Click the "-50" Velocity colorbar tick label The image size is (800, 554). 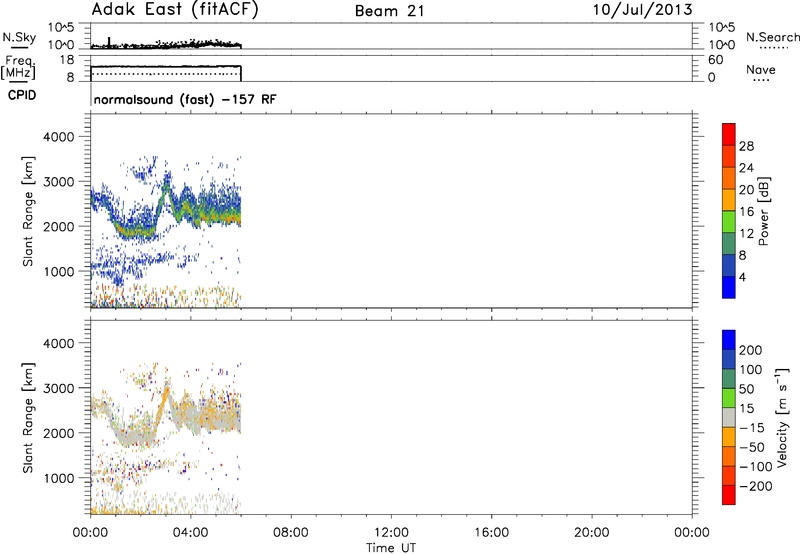point(752,447)
